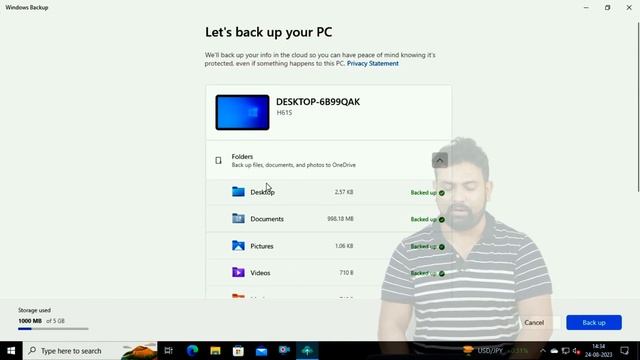640x360 pixels.
Task: Click the 1.06 KB size value
Action: click(344, 246)
